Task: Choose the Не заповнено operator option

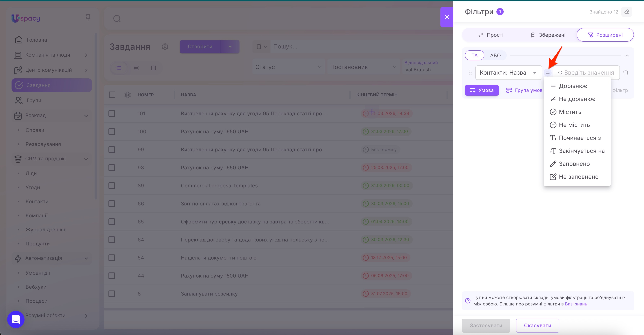Action: 578,177
